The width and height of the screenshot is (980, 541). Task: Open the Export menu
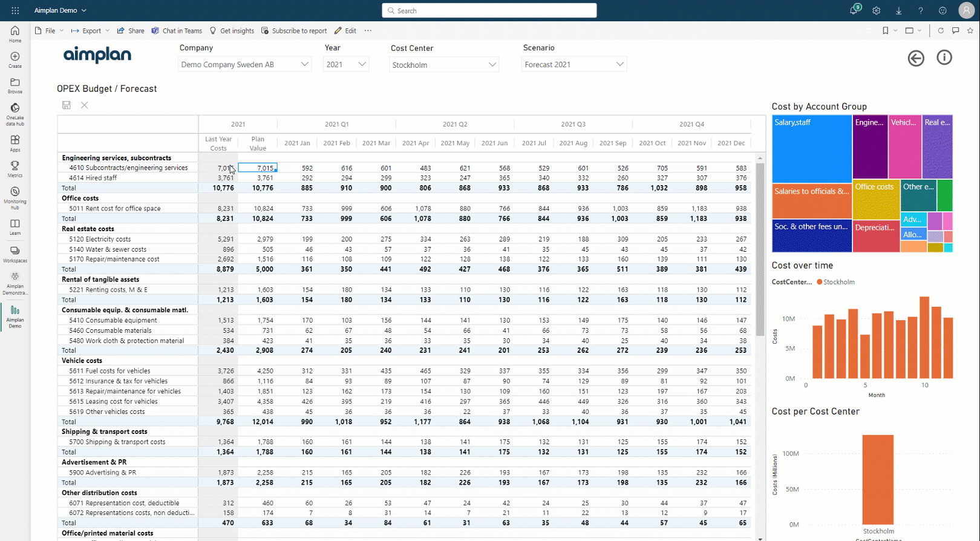pyautogui.click(x=91, y=30)
